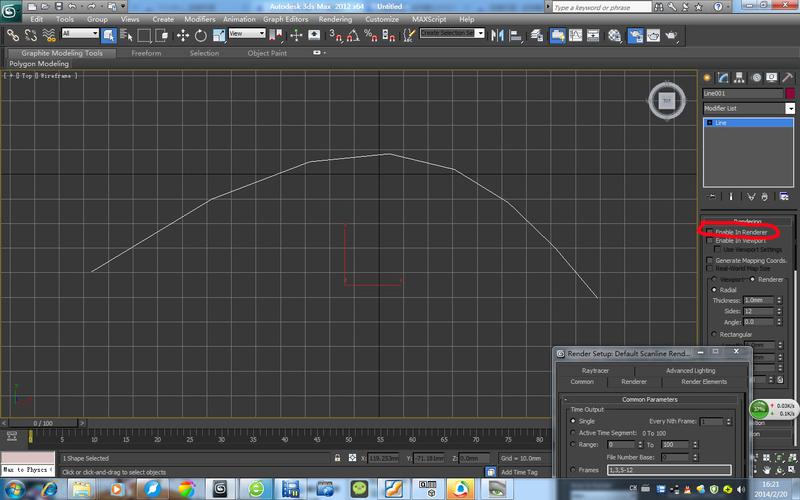800x500 pixels.
Task: Open the Motion panel icon
Action: (x=755, y=77)
